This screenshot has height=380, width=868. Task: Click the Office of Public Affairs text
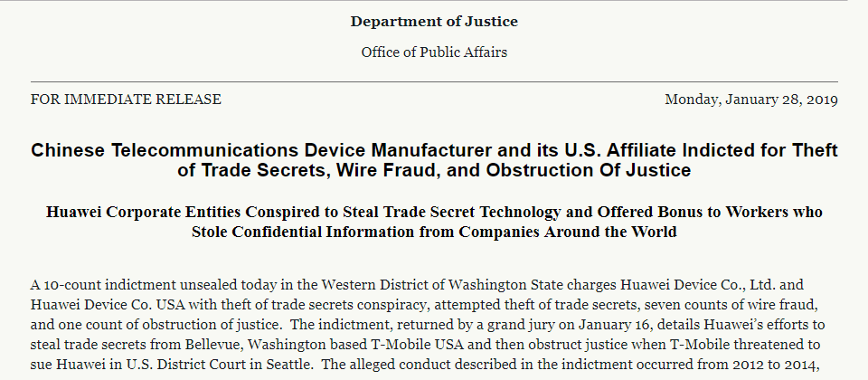pyautogui.click(x=434, y=52)
